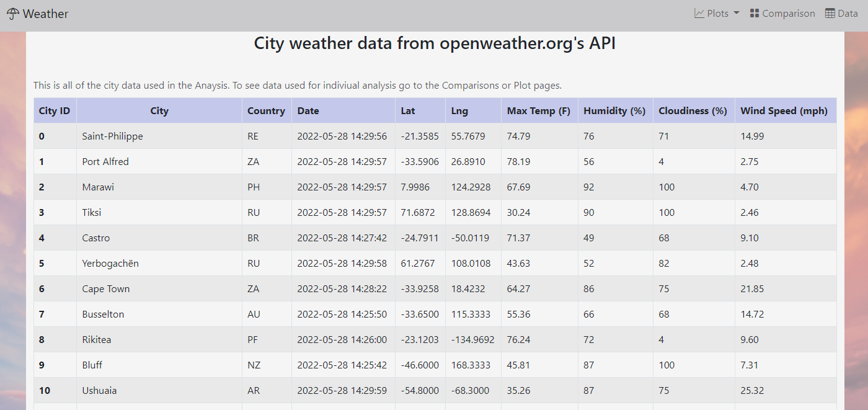The width and height of the screenshot is (868, 410).
Task: Select the Cape Town city cell
Action: point(159,288)
